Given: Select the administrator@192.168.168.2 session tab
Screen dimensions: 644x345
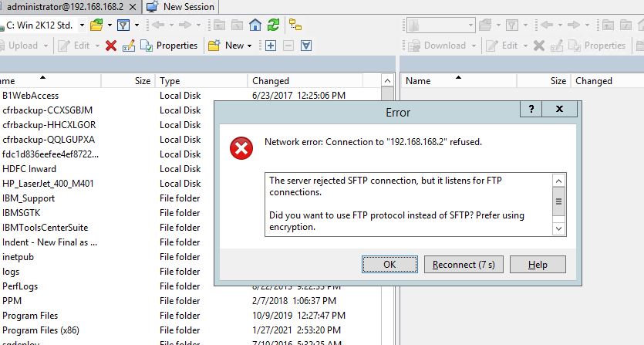Looking at the screenshot, I should (66, 6).
